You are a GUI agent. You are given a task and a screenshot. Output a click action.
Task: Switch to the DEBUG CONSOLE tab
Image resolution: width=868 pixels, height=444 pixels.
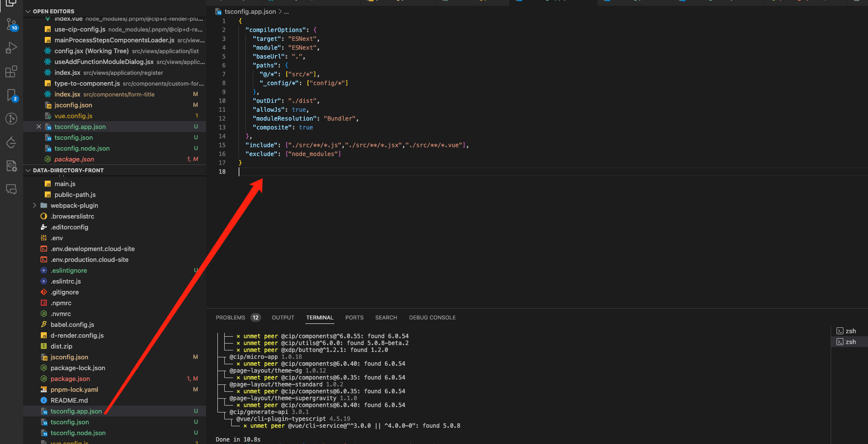(432, 317)
